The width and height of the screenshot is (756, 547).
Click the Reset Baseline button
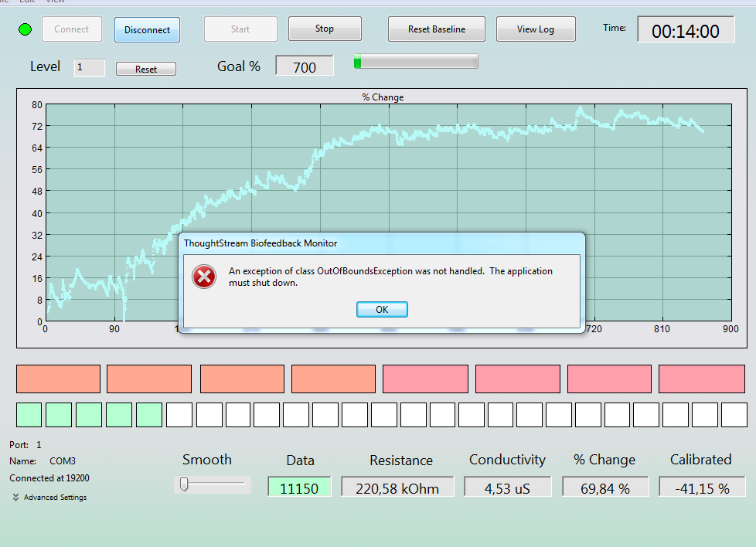436,29
